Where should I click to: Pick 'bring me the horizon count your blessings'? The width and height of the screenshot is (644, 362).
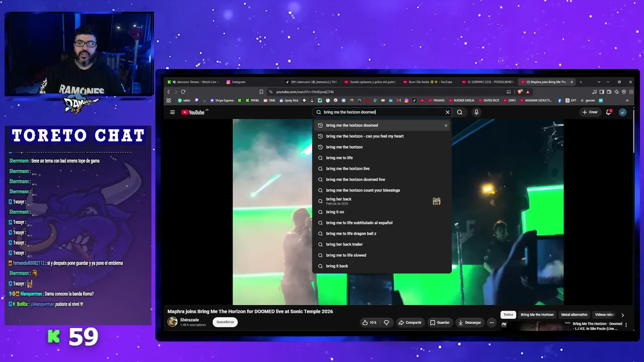382,190
